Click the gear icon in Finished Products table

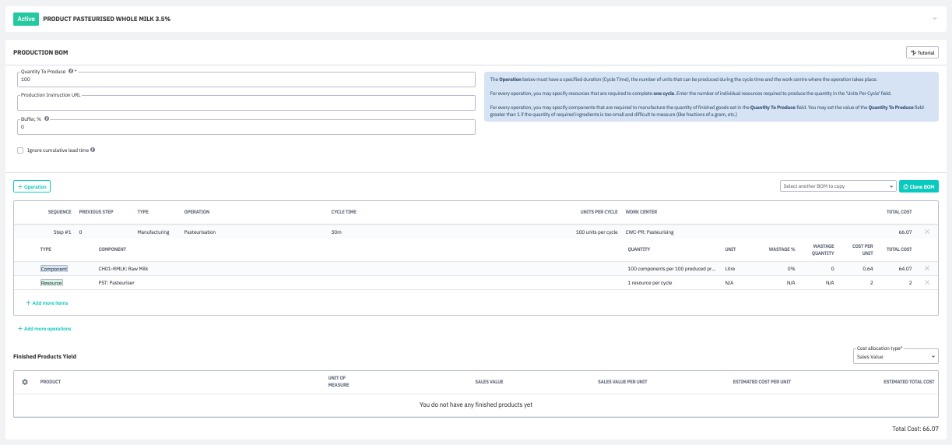tap(25, 381)
